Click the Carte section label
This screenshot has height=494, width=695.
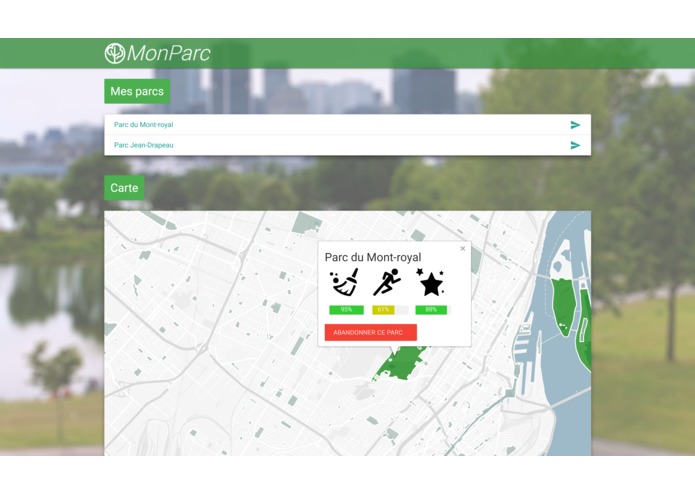(124, 188)
